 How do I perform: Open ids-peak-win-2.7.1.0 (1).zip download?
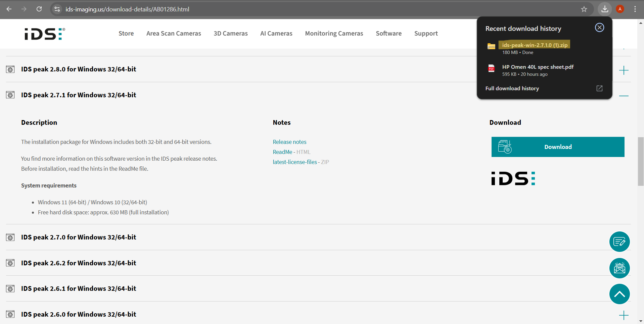535,45
